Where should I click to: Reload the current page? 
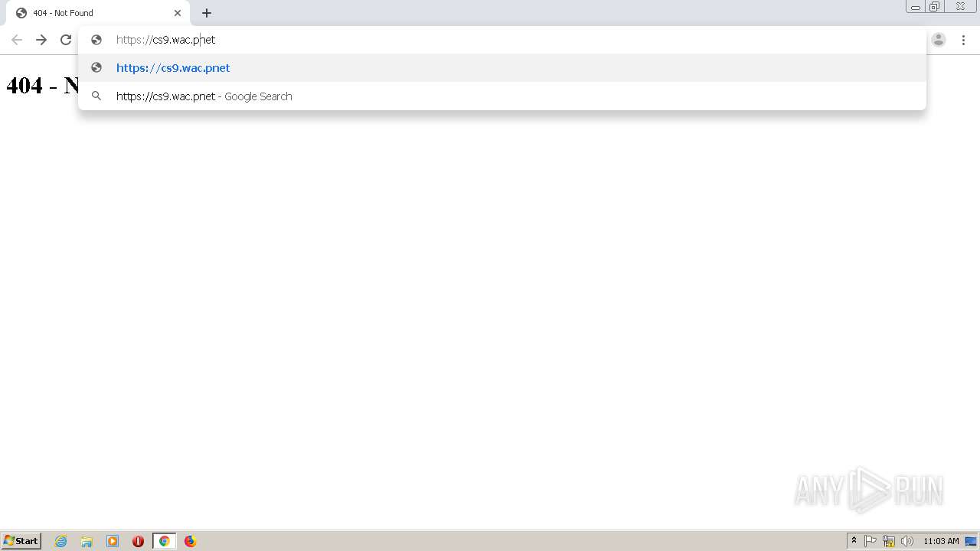pos(66,40)
